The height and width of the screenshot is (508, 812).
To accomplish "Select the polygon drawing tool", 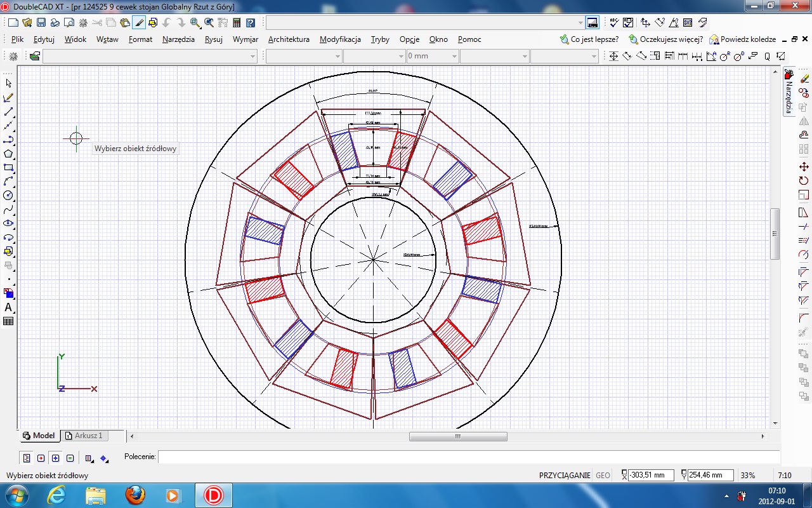I will pos(8,154).
